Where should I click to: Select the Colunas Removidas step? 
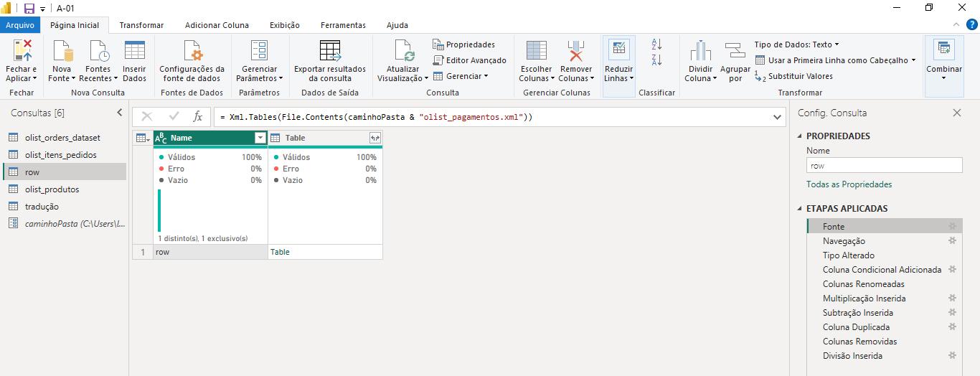click(x=884, y=341)
